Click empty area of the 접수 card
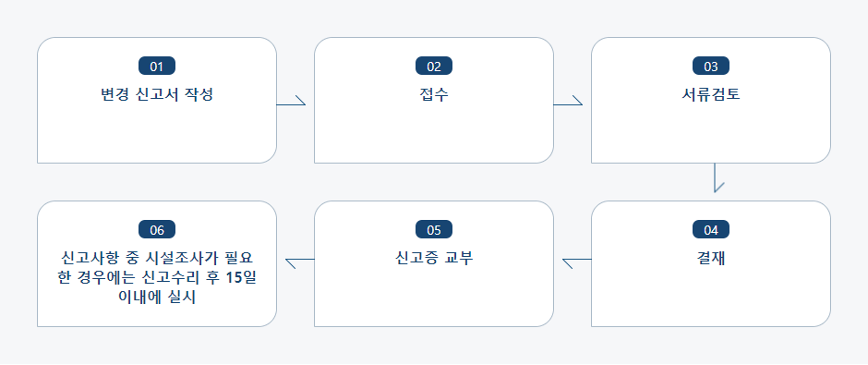The width and height of the screenshot is (868, 365). [434, 136]
